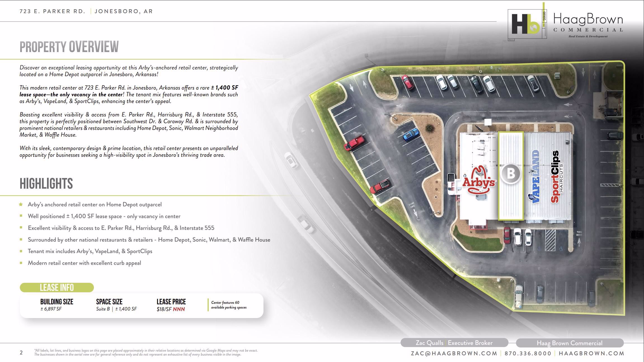Click the Zac Qualls Executive Broker pill
Screen dimensions: 644x362
coord(454,343)
